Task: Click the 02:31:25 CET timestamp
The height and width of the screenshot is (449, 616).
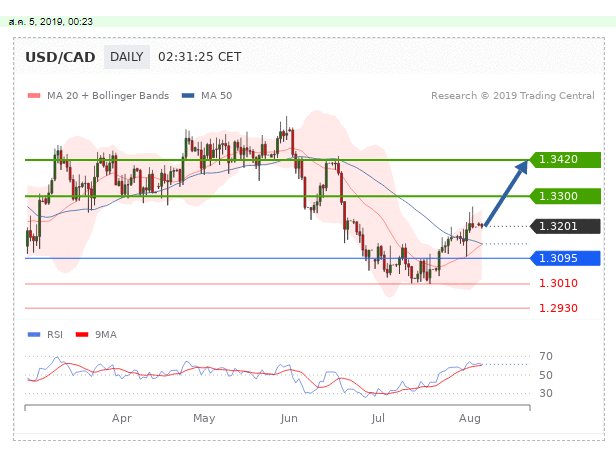Action: 200,57
